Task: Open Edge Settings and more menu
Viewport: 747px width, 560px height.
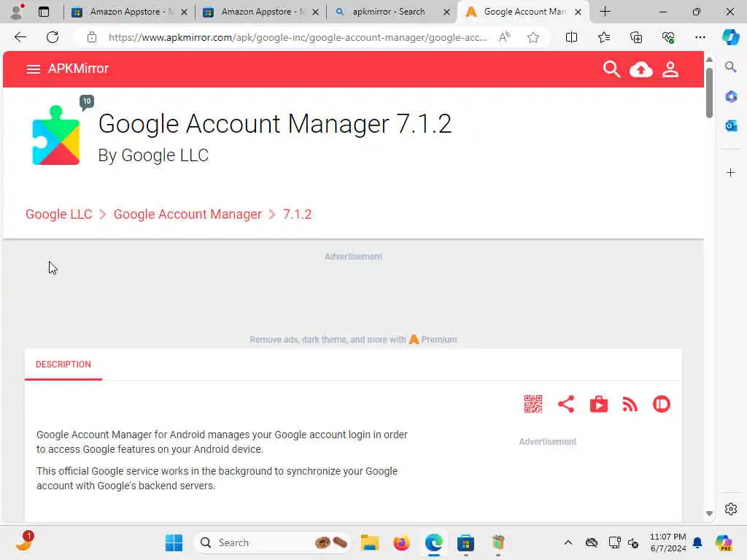Action: [700, 37]
